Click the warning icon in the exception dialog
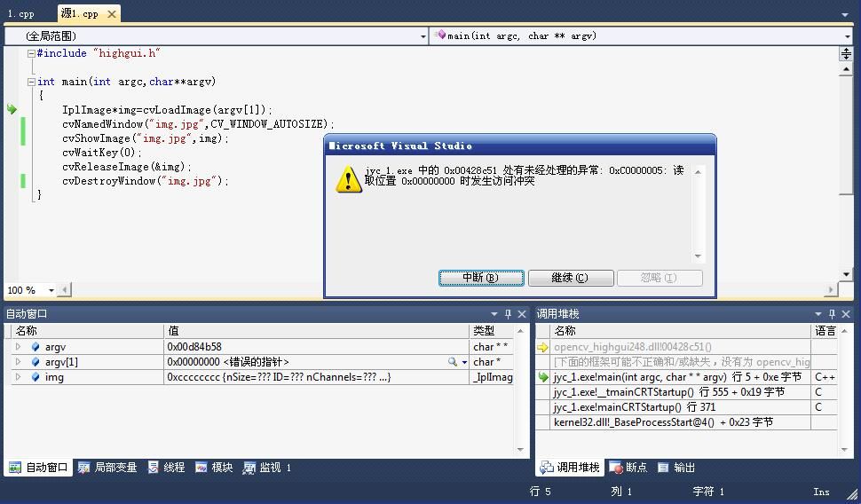The height and width of the screenshot is (504, 861). pyautogui.click(x=349, y=179)
